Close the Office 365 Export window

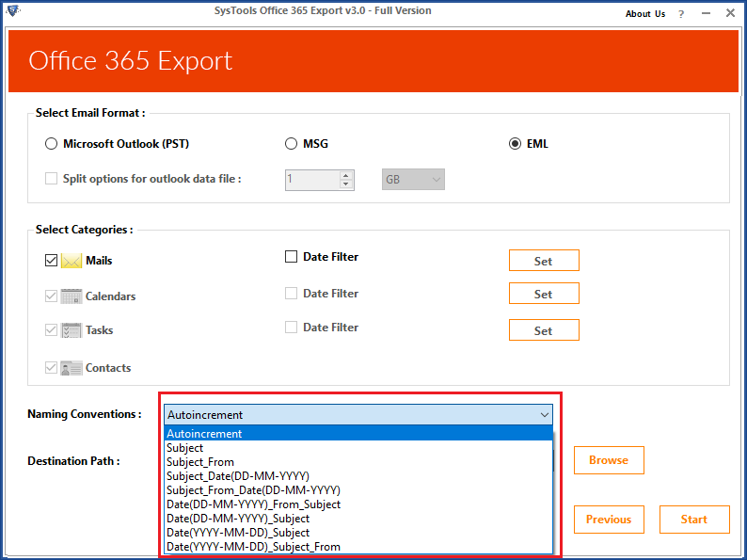click(x=730, y=13)
